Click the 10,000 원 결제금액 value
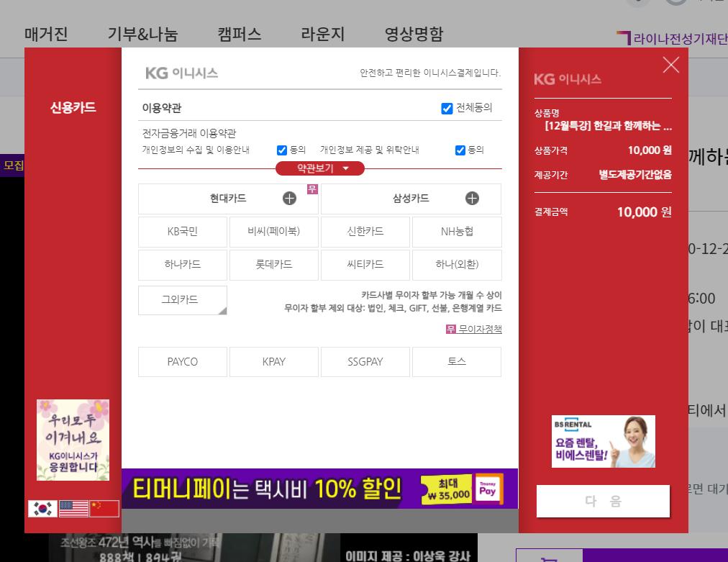Screen dimensions: 728x562 click(644, 212)
